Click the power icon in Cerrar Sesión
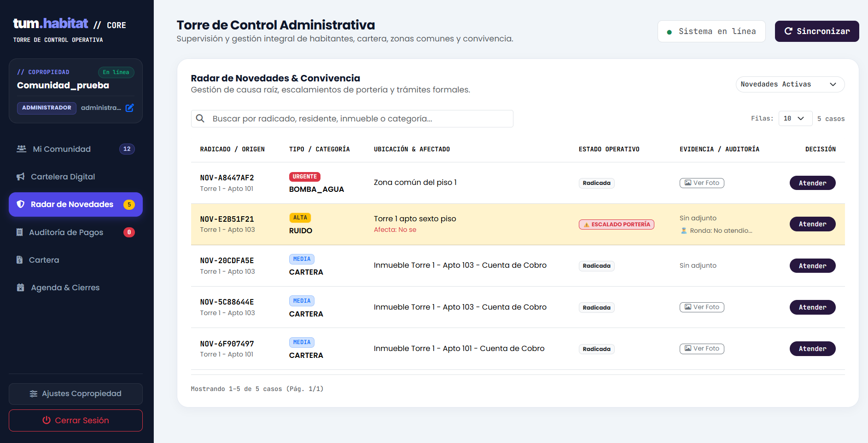Screen dimensions: 868x443 click(47, 420)
